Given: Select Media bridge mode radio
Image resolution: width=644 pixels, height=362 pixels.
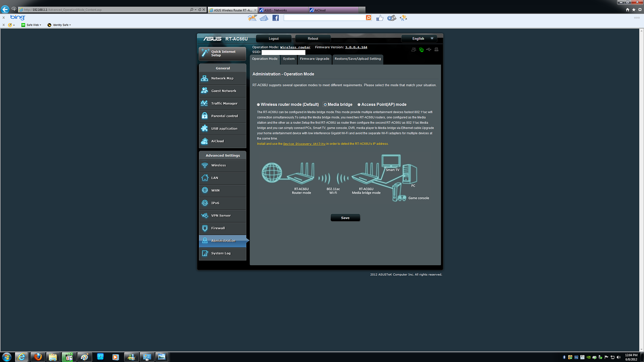Looking at the screenshot, I should [x=325, y=105].
